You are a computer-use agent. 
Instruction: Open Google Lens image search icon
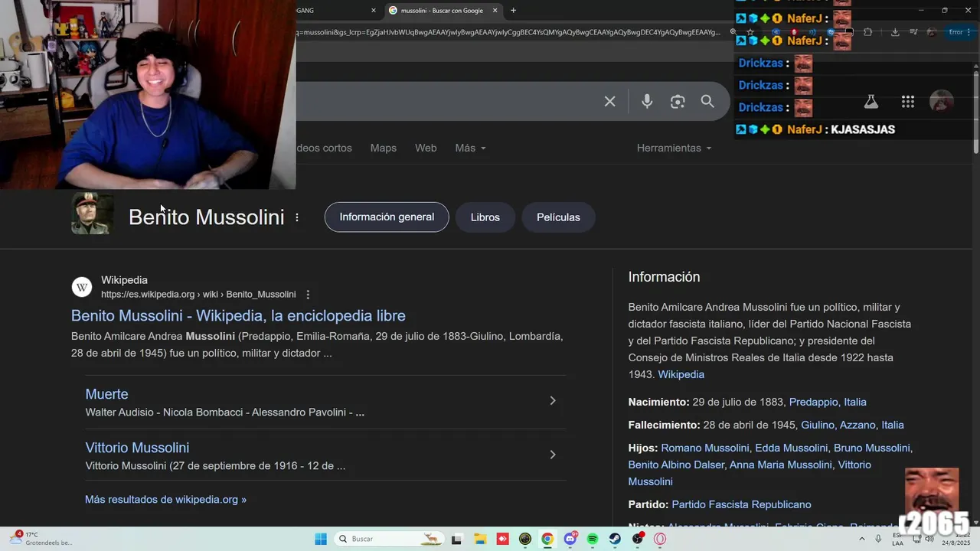pyautogui.click(x=678, y=101)
